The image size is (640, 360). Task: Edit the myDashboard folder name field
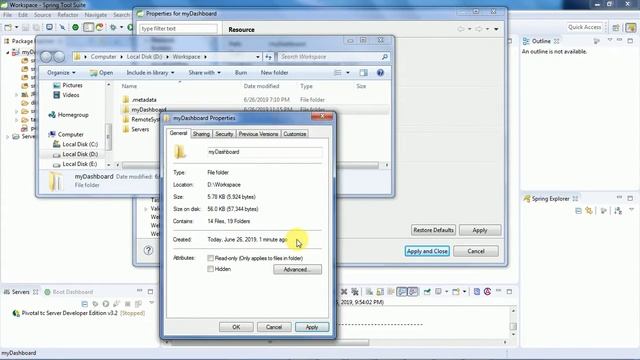pyautogui.click(x=264, y=152)
